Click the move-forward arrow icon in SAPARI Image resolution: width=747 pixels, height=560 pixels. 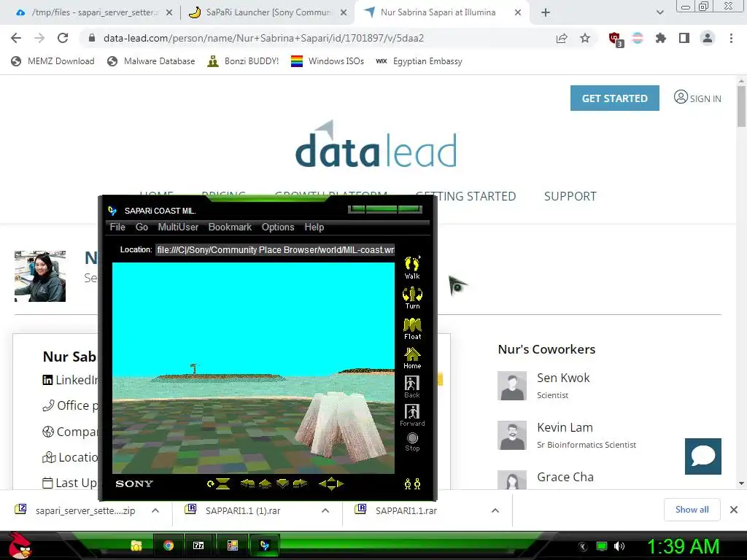click(265, 484)
